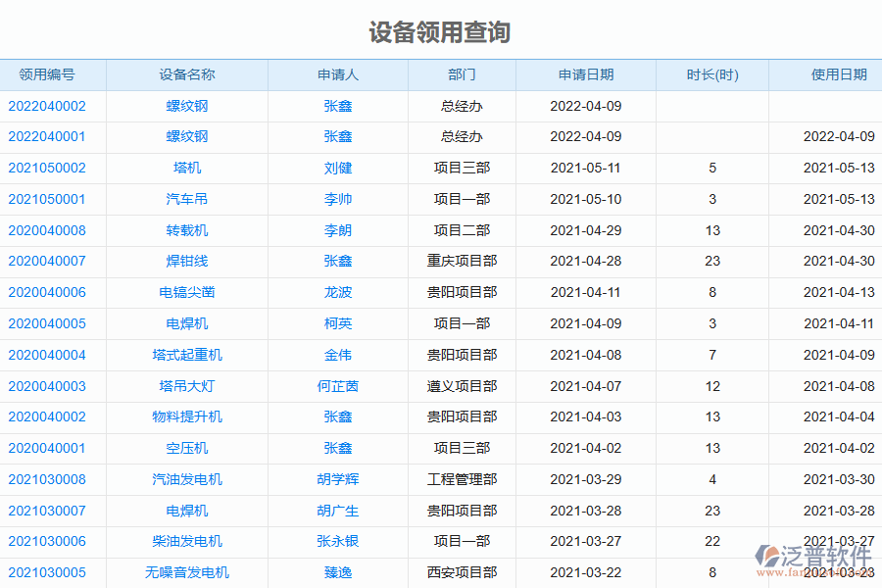
Task: View 无噪音发电机 details
Action: click(x=189, y=572)
